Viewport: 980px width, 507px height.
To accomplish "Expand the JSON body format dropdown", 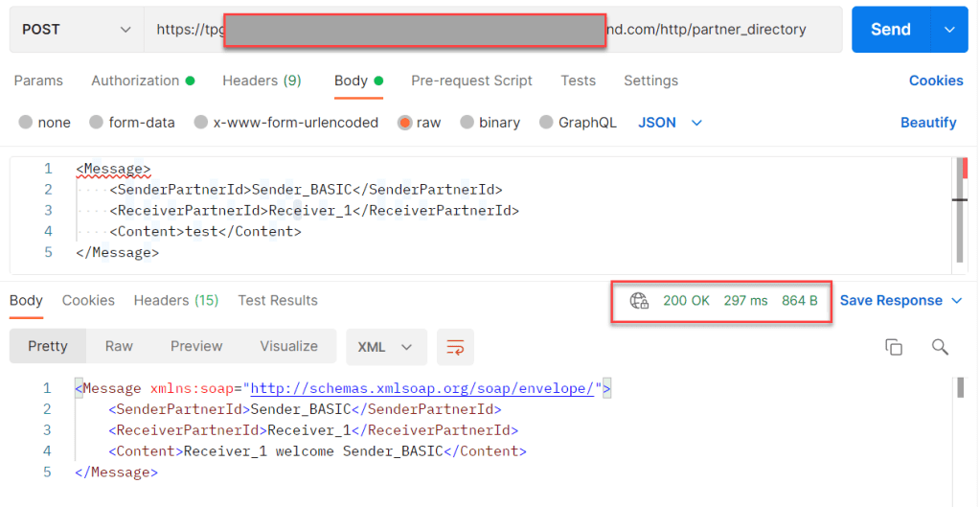I will (671, 123).
